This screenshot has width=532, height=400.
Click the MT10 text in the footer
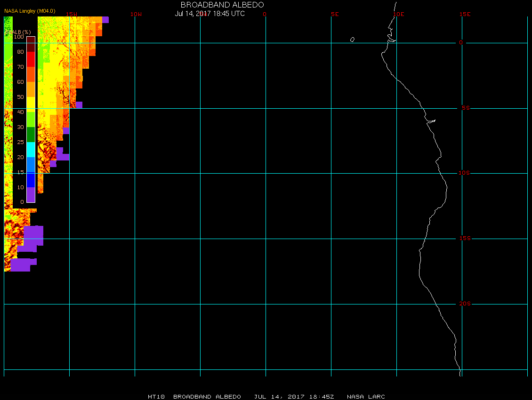(x=156, y=396)
